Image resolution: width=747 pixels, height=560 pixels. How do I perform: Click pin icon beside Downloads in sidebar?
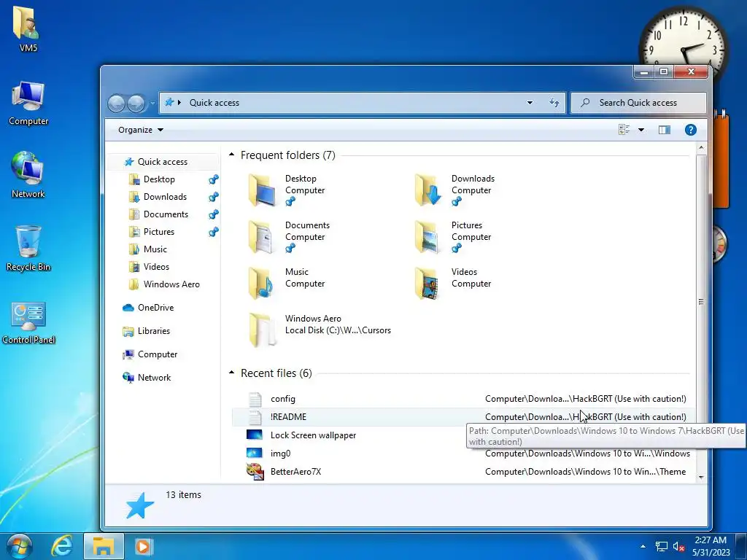[x=214, y=197]
